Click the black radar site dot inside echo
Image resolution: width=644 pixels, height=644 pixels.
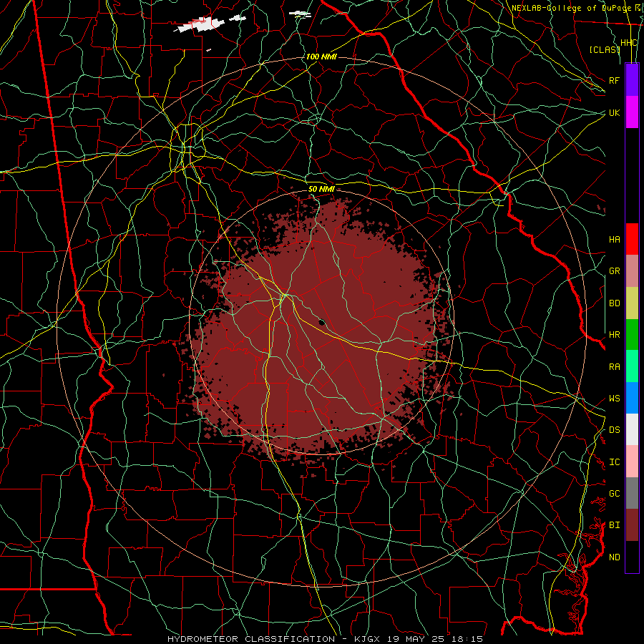tap(322, 323)
